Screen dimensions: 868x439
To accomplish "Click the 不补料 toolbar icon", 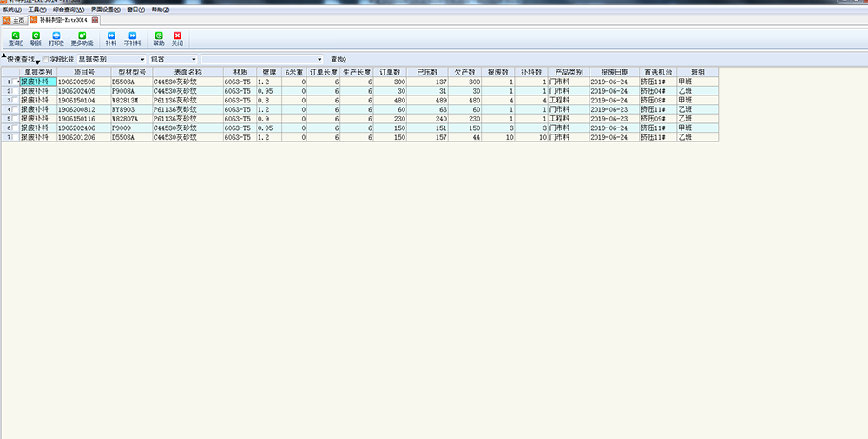I will (x=132, y=38).
